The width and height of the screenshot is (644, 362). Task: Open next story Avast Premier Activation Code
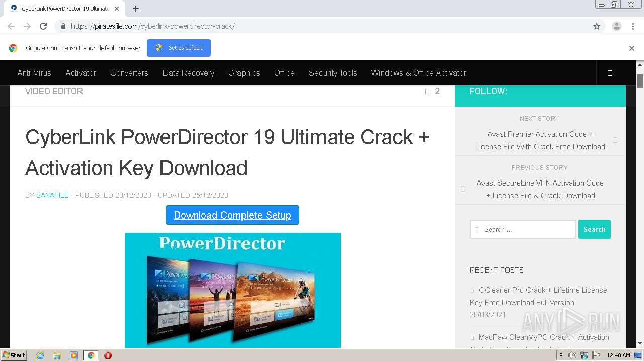[x=540, y=140]
